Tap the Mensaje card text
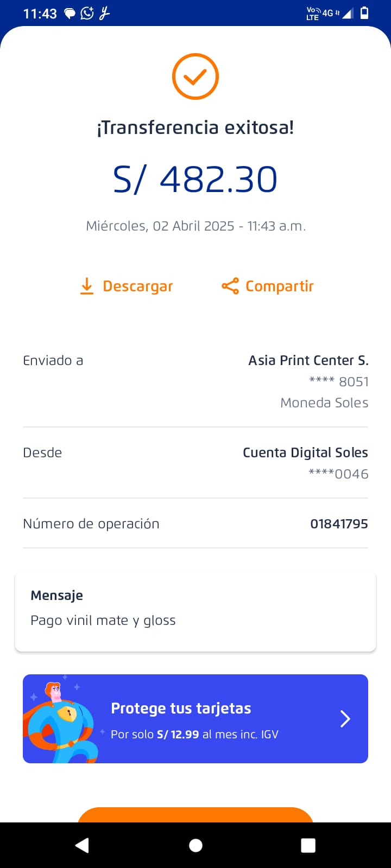 [x=103, y=620]
